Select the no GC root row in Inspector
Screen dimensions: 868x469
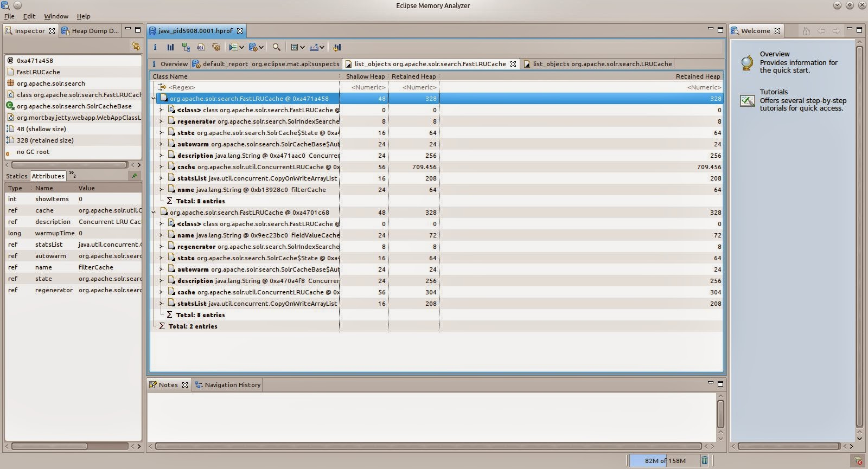point(73,152)
